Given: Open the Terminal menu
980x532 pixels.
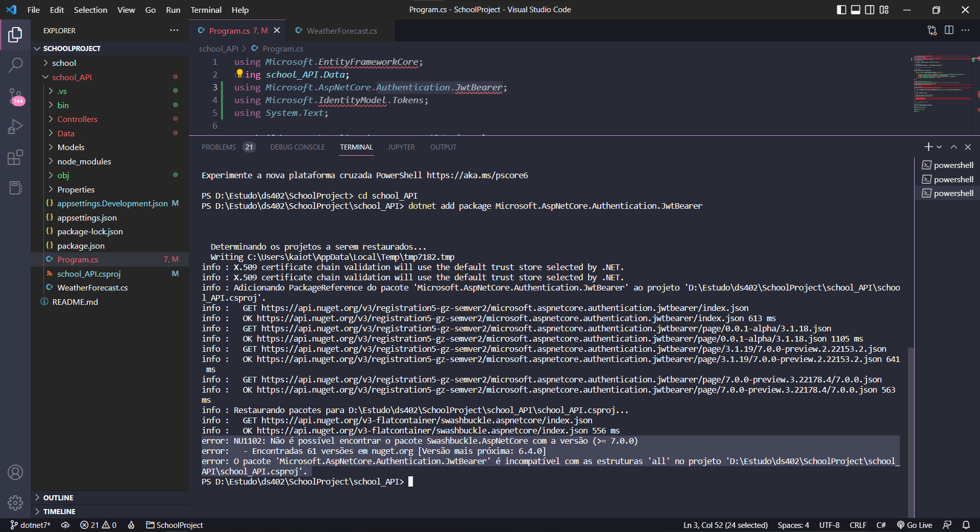Looking at the screenshot, I should 206,10.
